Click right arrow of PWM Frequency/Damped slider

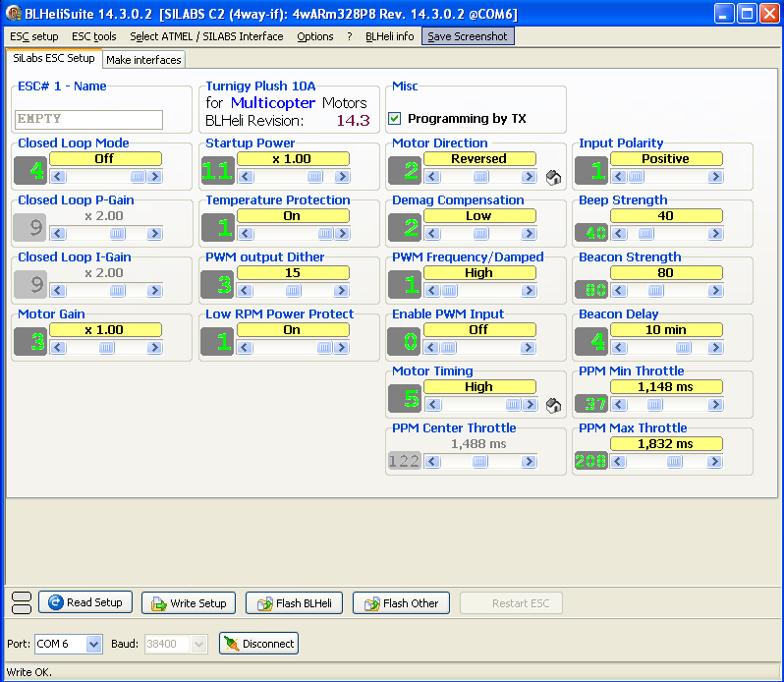tap(529, 291)
